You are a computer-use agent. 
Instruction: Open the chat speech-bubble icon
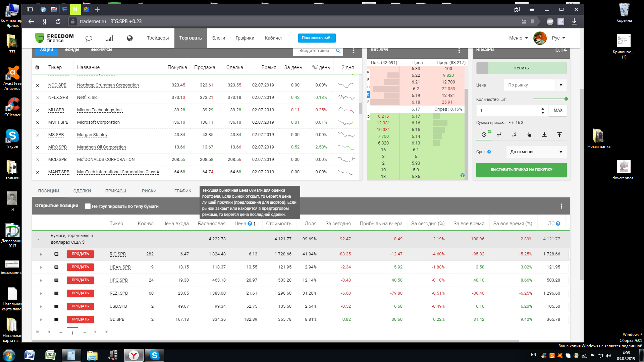click(x=89, y=38)
